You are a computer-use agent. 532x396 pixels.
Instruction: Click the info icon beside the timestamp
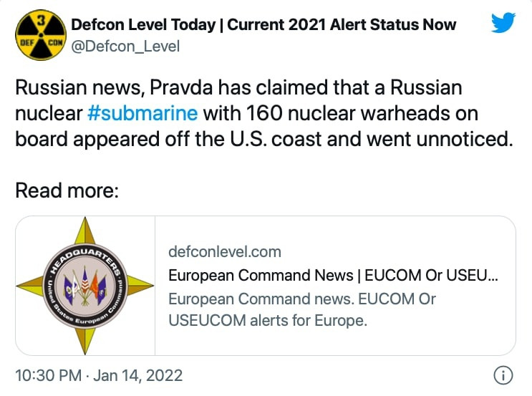point(503,375)
